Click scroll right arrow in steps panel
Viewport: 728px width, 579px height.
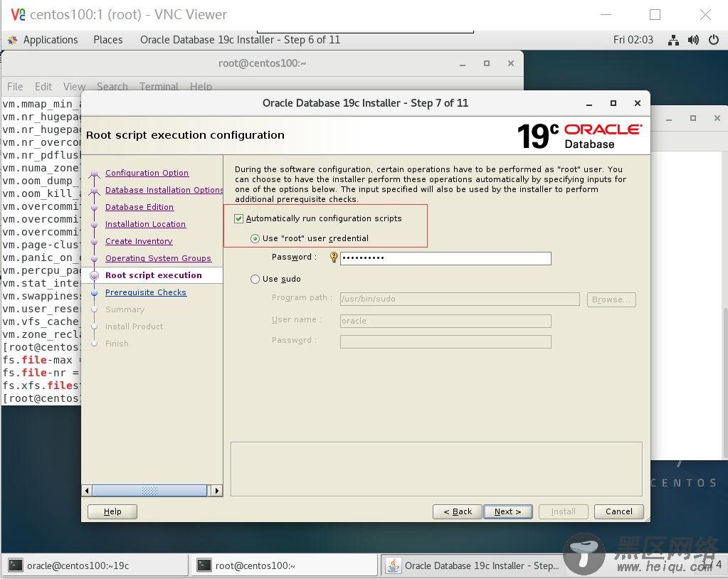[216, 490]
